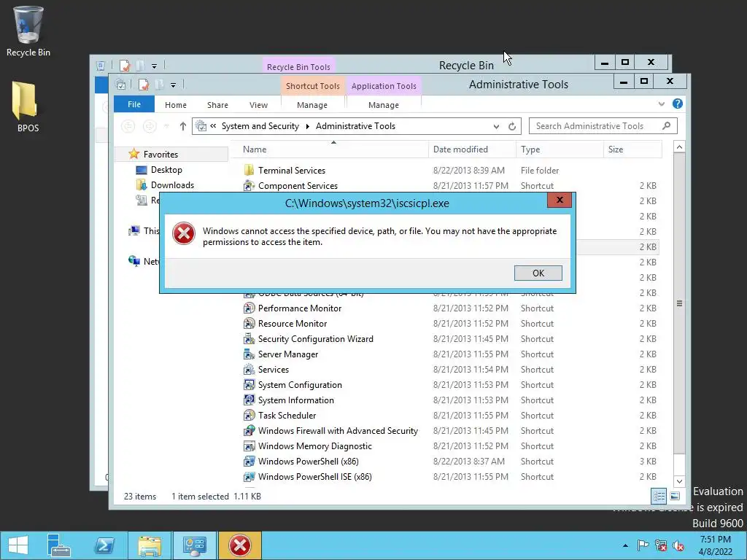Select the Services gear icon
The height and width of the screenshot is (560, 747).
249,370
